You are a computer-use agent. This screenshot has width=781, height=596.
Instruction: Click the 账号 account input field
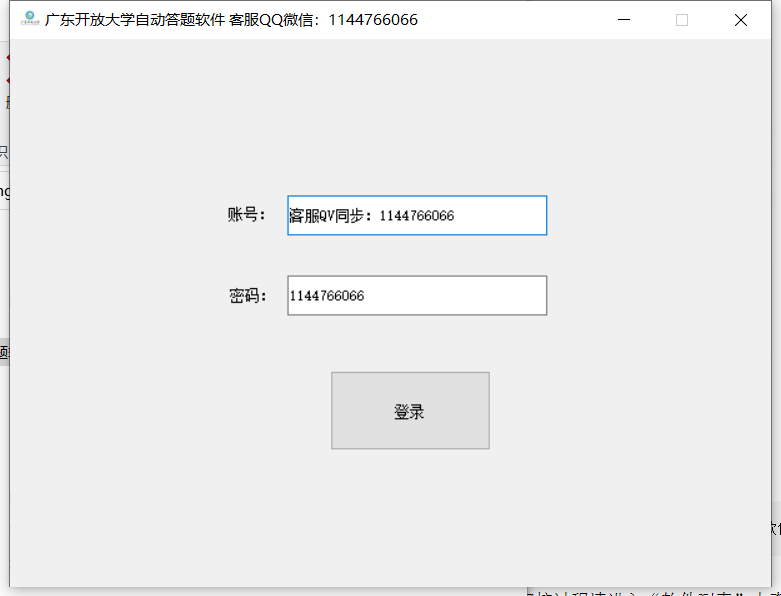417,215
